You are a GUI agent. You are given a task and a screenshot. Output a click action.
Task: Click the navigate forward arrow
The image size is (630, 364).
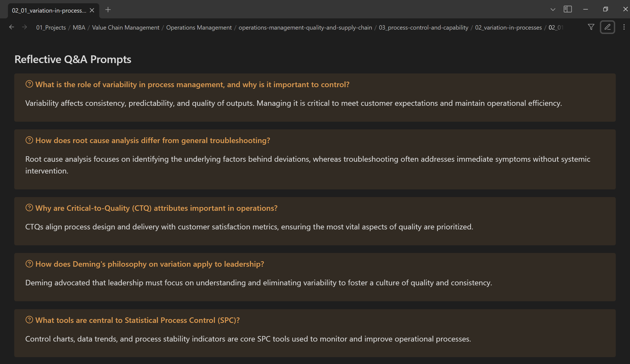[24, 27]
